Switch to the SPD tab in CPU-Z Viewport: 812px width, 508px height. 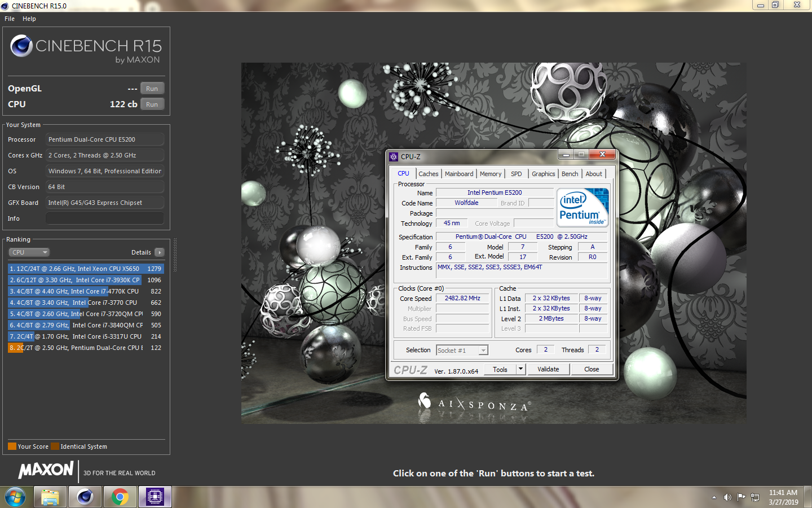[x=517, y=174]
